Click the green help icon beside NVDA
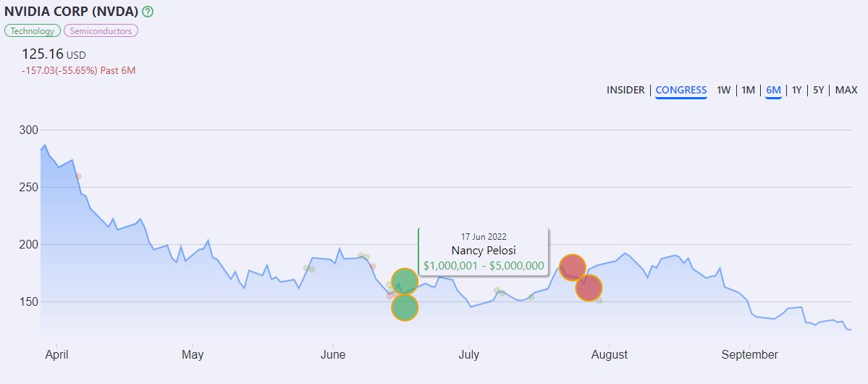Viewport: 868px width, 384px height. click(148, 12)
